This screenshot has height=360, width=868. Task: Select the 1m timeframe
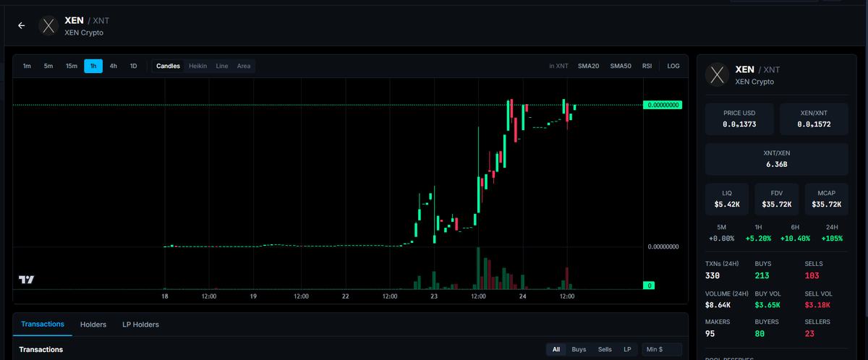[x=27, y=66]
